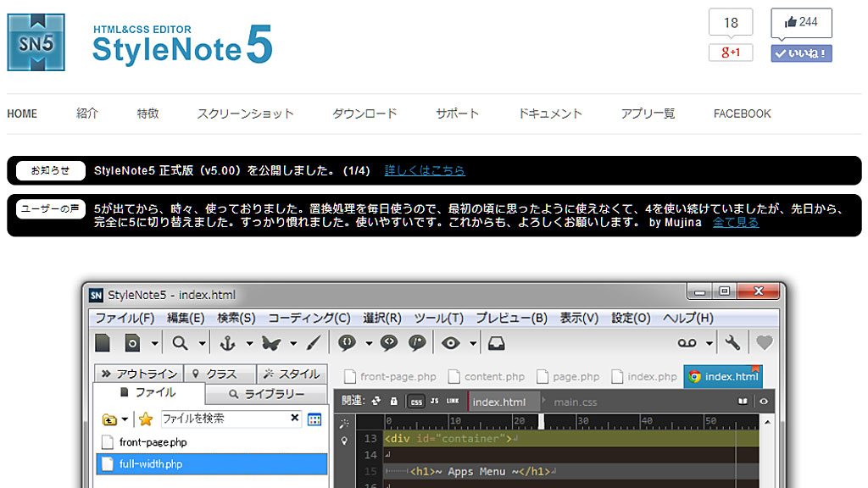Click the SN5 StyleNote logo icon
Viewport: 868px width, 488px height.
[36, 42]
